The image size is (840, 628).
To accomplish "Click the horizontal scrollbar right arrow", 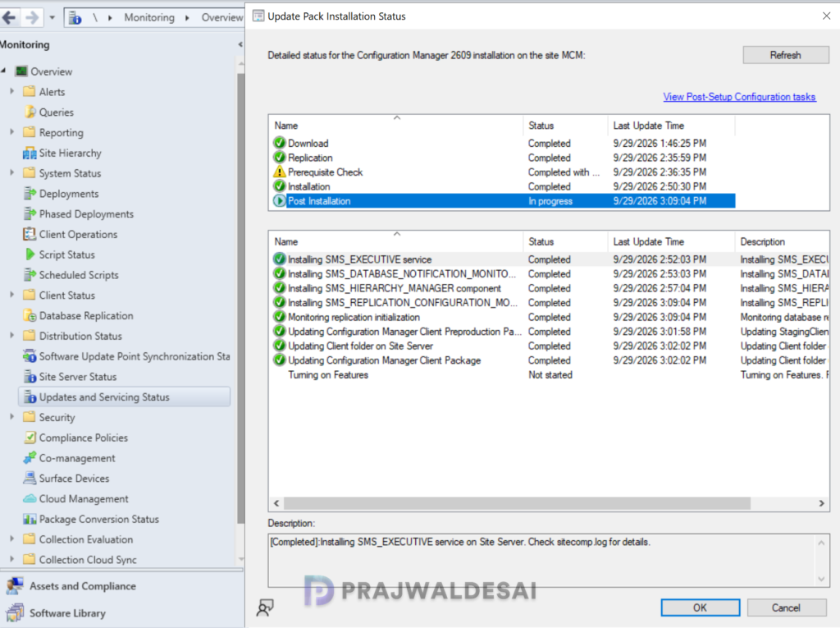I will tap(821, 503).
